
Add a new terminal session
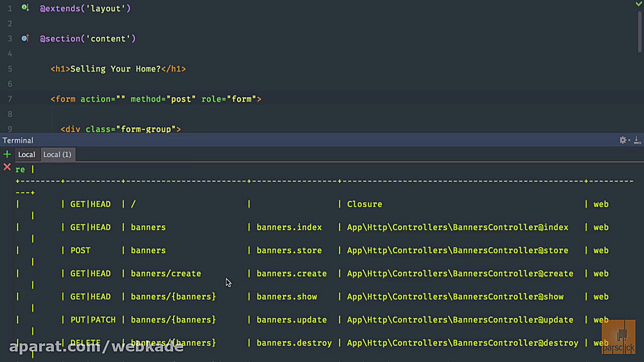tap(7, 154)
